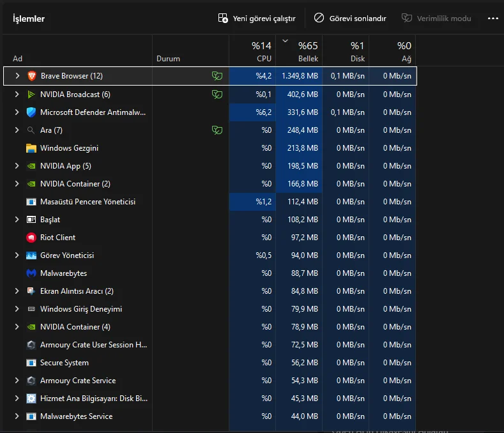The image size is (504, 433).
Task: Click the Armoury Crate Service icon
Action: [x=31, y=381]
